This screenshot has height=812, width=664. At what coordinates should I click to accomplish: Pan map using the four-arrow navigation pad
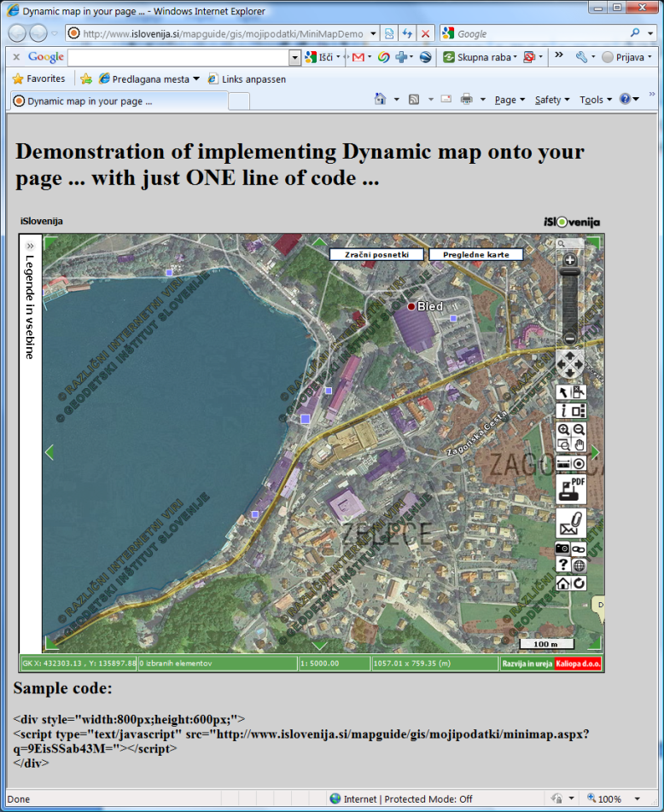pos(569,363)
